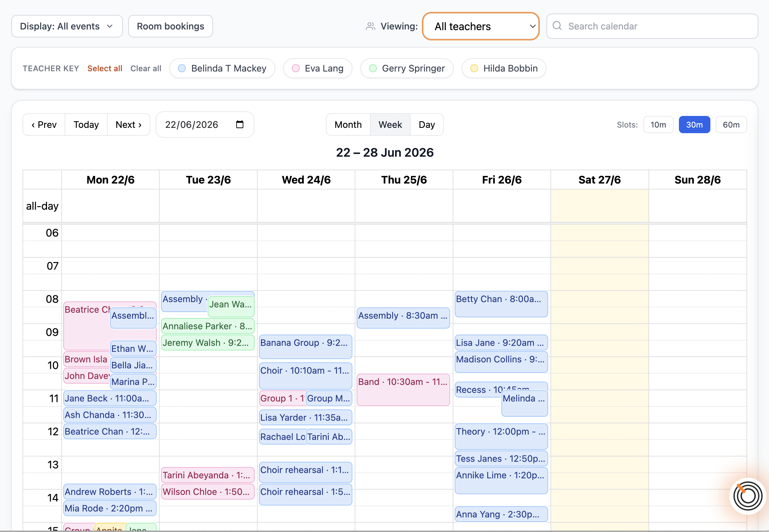Click the Search calendar field
Viewport: 769px width, 532px height.
[652, 26]
